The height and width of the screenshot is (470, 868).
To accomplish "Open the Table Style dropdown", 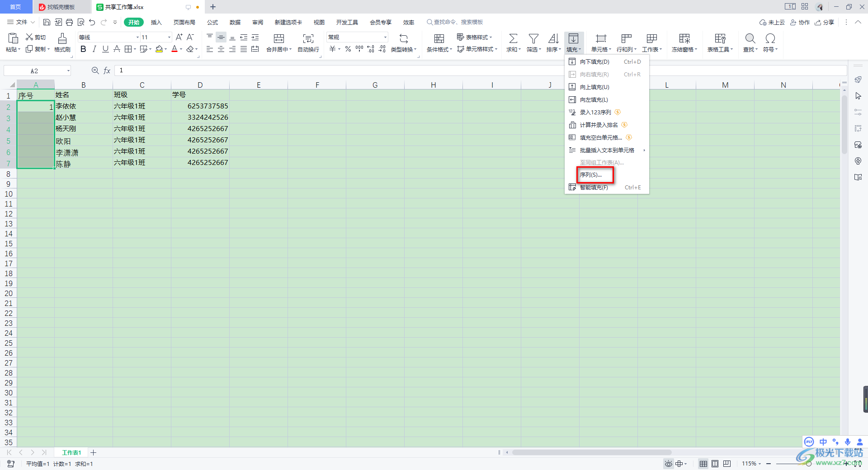I will [474, 37].
